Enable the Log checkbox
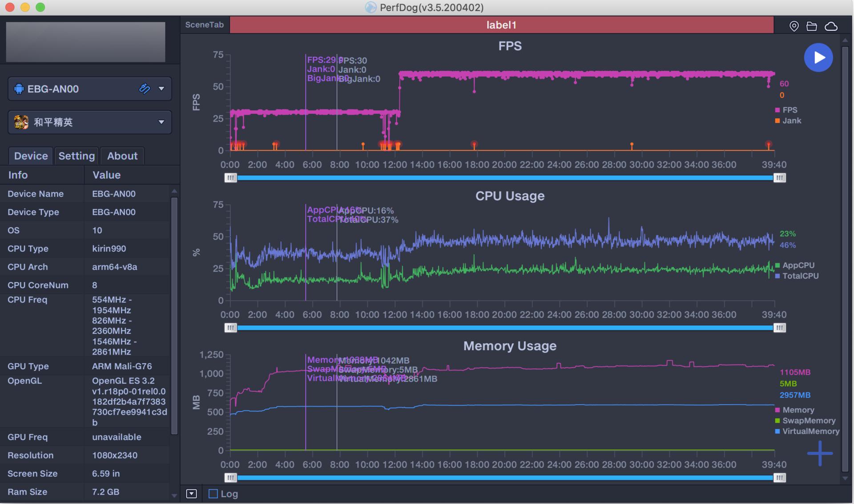Screen dimensions: 854x504 tap(213, 494)
